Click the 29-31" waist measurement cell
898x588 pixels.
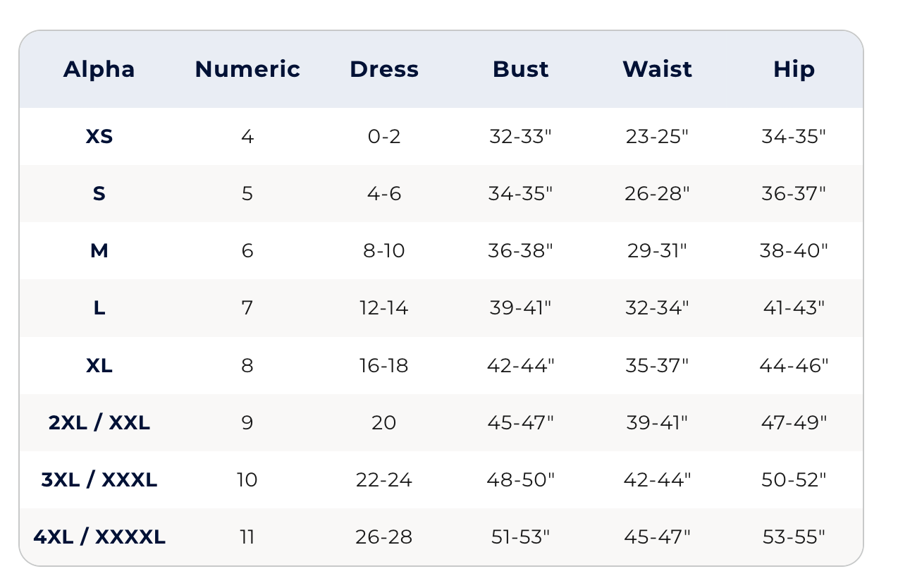pos(657,251)
